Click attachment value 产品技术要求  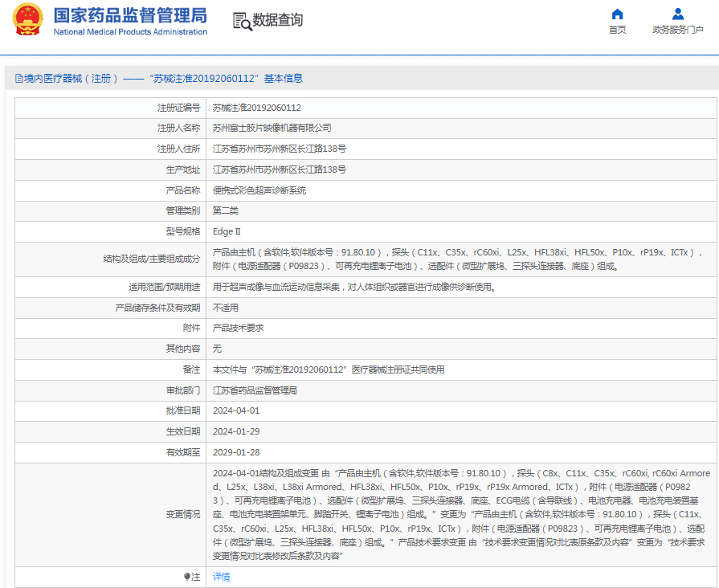238,328
